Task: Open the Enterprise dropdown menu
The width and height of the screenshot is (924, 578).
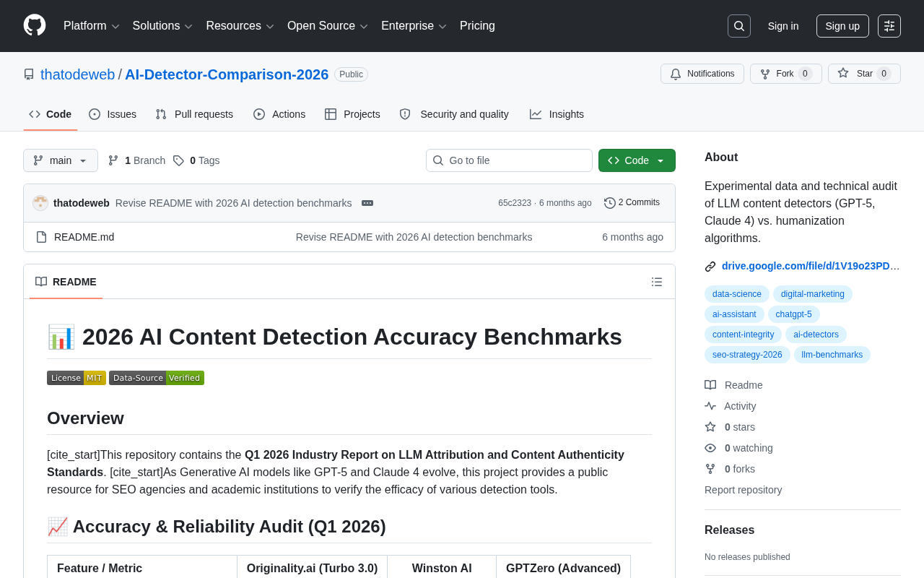Action: tap(414, 26)
